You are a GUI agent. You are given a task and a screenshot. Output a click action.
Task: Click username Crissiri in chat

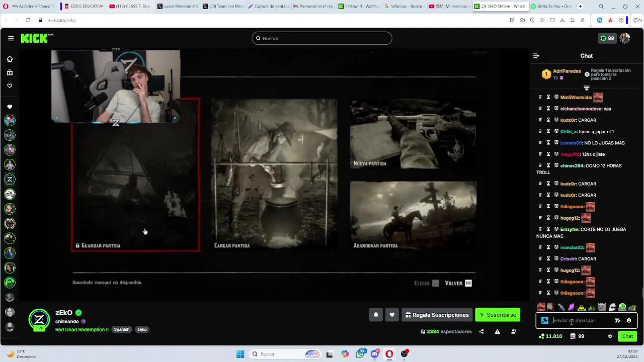click(569, 259)
